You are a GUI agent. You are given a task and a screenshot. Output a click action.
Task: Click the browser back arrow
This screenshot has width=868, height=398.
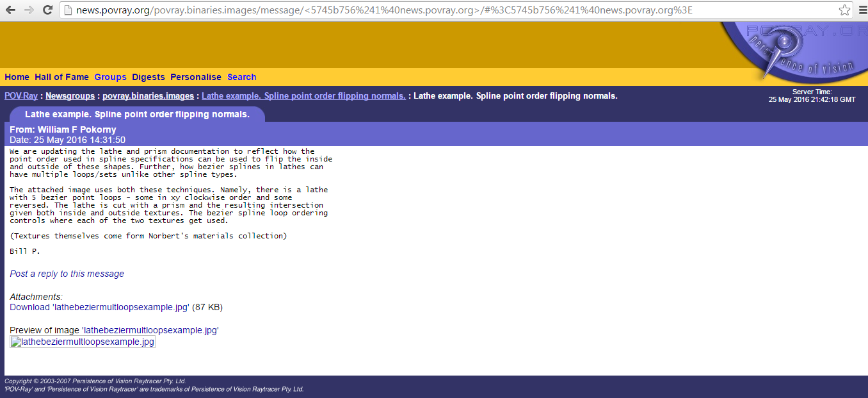pyautogui.click(x=11, y=10)
